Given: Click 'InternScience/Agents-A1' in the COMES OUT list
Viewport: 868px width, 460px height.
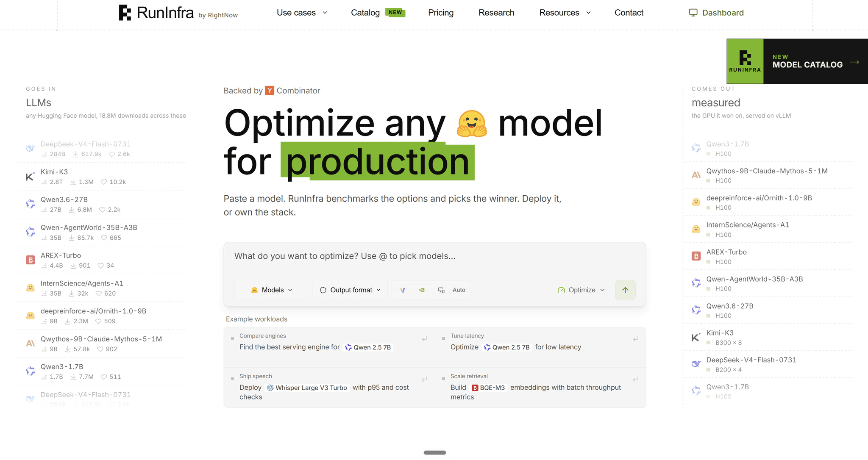Looking at the screenshot, I should click(748, 225).
